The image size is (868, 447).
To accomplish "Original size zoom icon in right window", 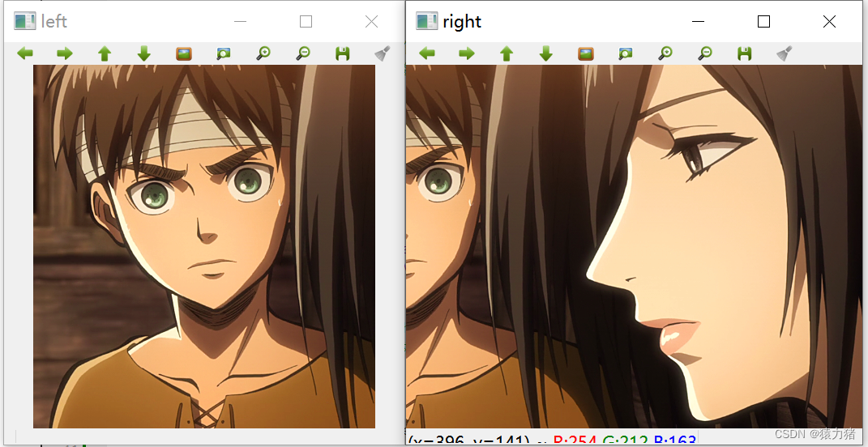I will click(x=586, y=53).
